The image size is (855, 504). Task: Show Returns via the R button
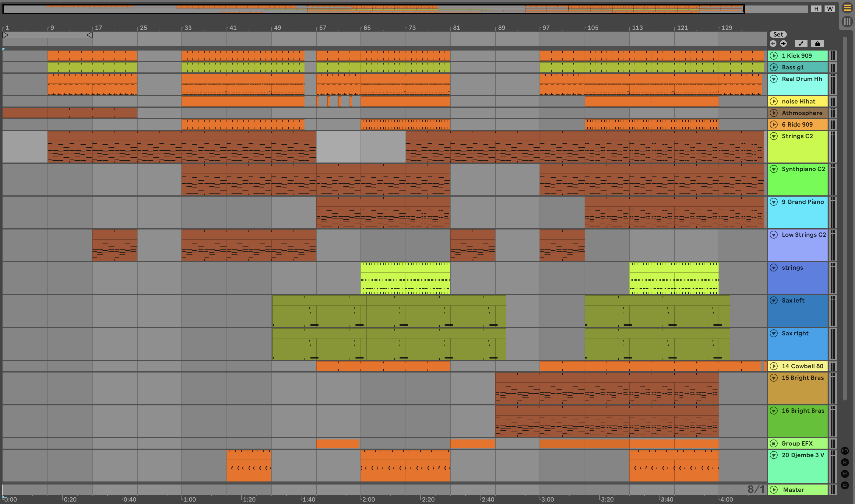click(845, 462)
